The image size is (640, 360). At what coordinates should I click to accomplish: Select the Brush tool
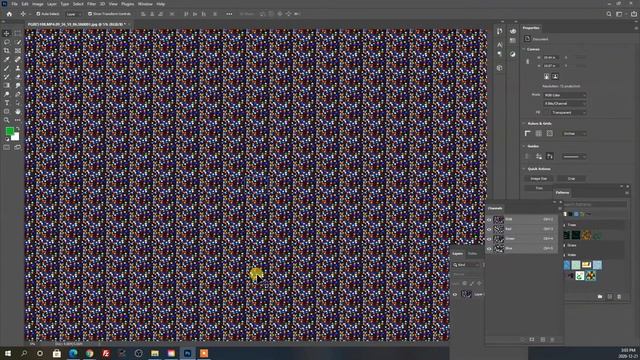click(x=7, y=68)
